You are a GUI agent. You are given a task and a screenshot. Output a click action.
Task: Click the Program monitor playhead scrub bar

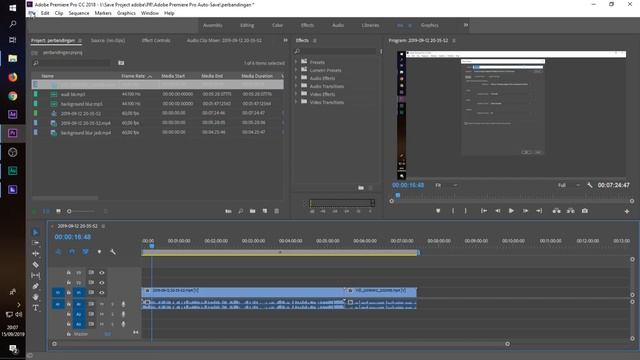(x=512, y=196)
